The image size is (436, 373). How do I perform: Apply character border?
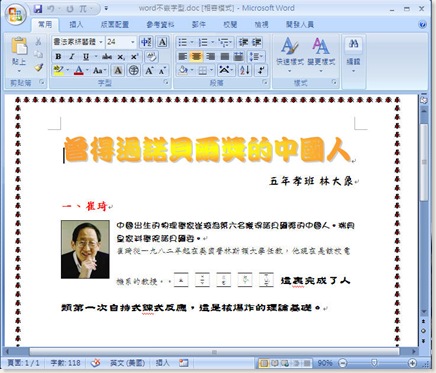click(x=162, y=42)
